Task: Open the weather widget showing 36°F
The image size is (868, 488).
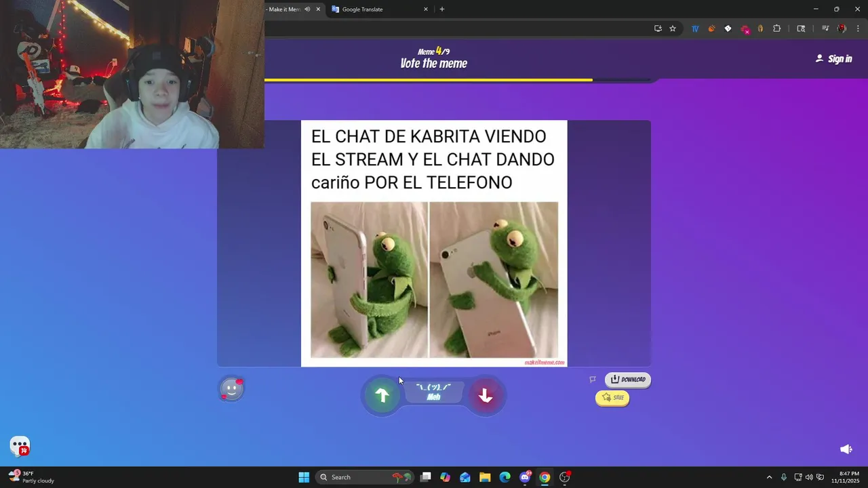Action: point(31,477)
